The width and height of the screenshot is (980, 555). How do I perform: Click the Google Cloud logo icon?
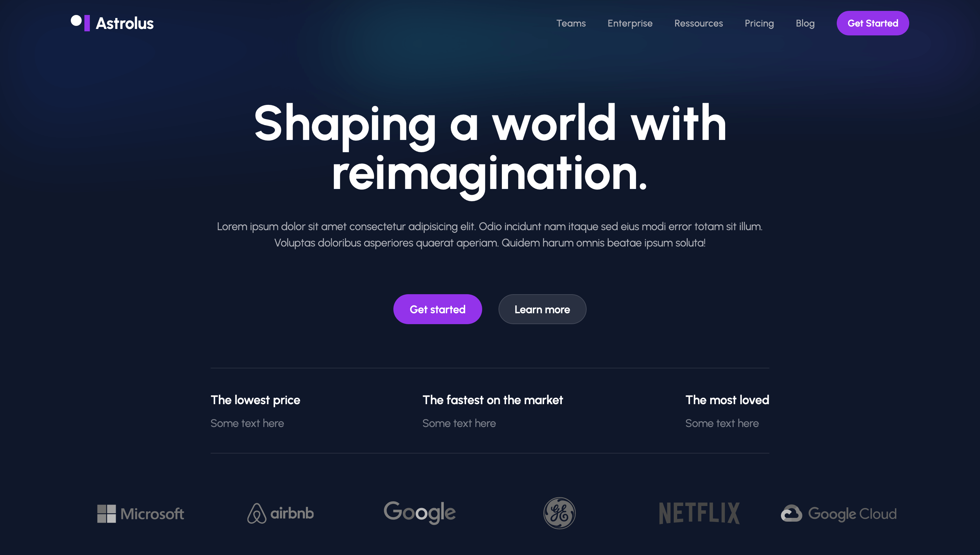[x=790, y=514]
